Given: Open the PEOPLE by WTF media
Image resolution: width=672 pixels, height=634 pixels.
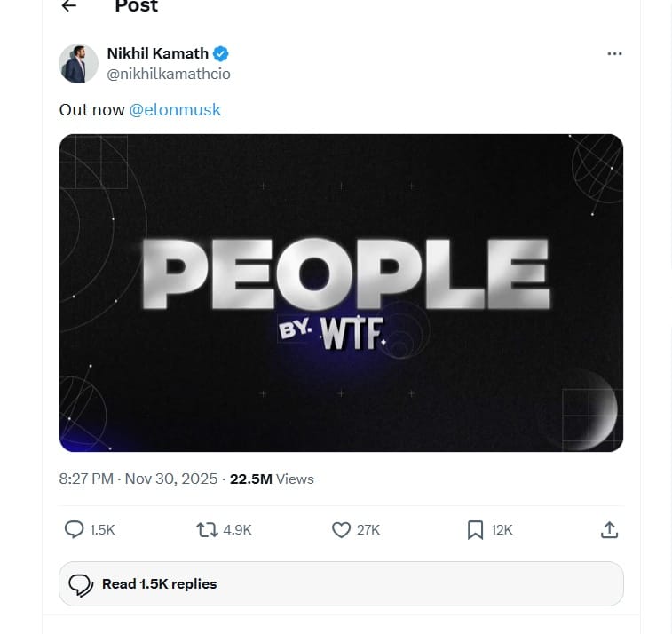Looking at the screenshot, I should click(341, 293).
